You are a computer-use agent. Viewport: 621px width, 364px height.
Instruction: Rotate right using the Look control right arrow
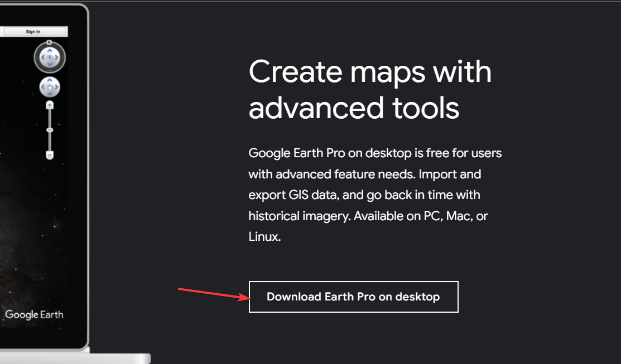point(57,57)
